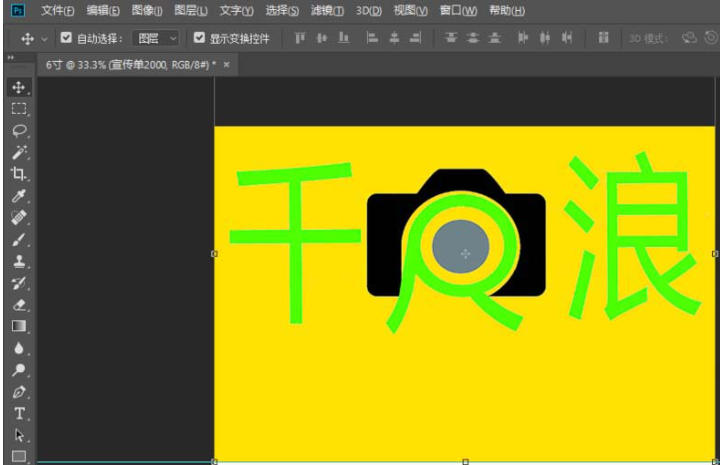This screenshot has width=720, height=465.
Task: Select the Pen tool
Action: point(18,392)
